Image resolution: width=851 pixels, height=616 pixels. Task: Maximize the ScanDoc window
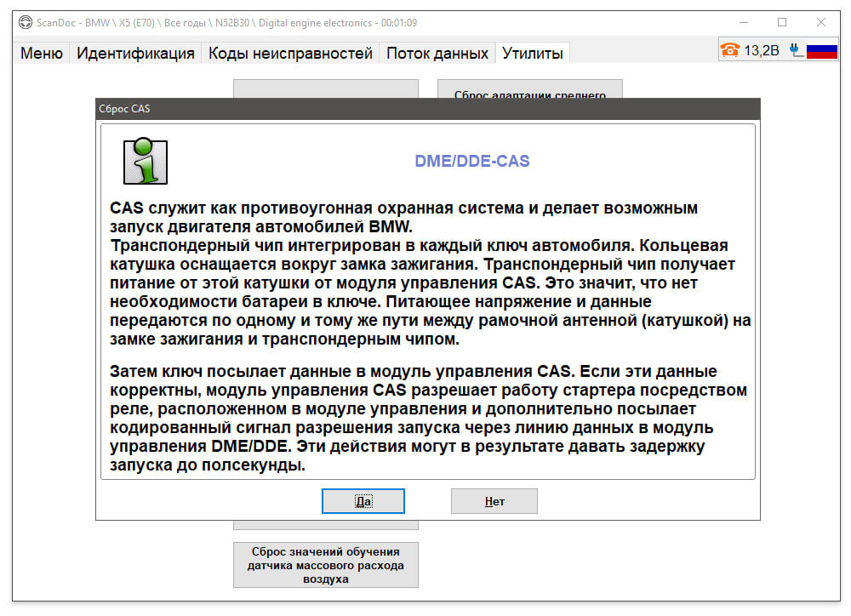click(782, 22)
